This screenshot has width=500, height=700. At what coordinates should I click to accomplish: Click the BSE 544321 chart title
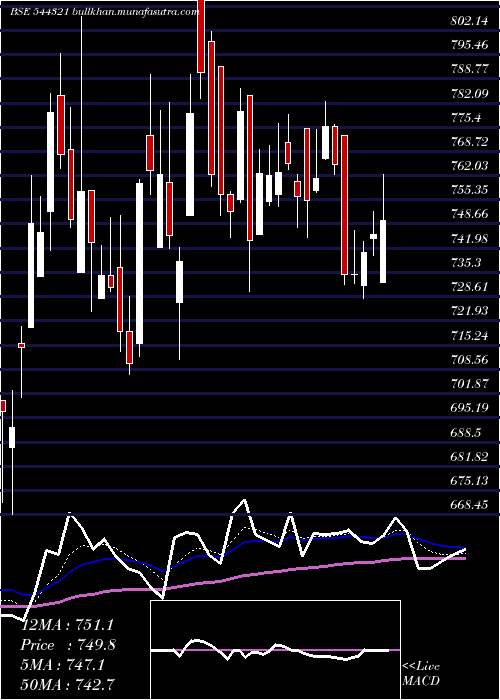(x=104, y=12)
